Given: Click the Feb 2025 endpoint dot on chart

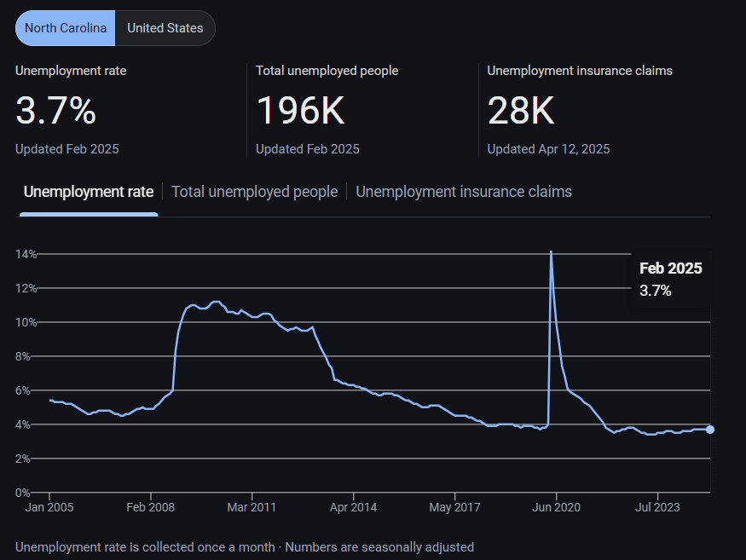Looking at the screenshot, I should [x=710, y=430].
